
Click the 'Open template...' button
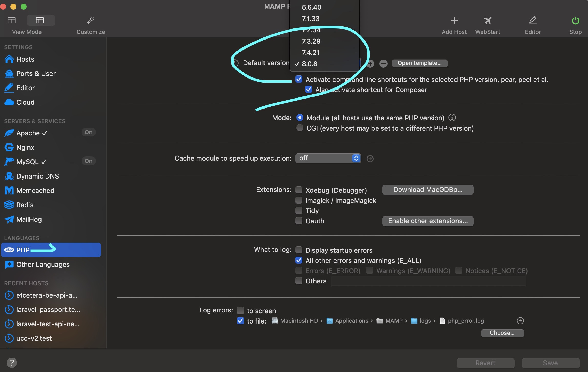point(419,63)
